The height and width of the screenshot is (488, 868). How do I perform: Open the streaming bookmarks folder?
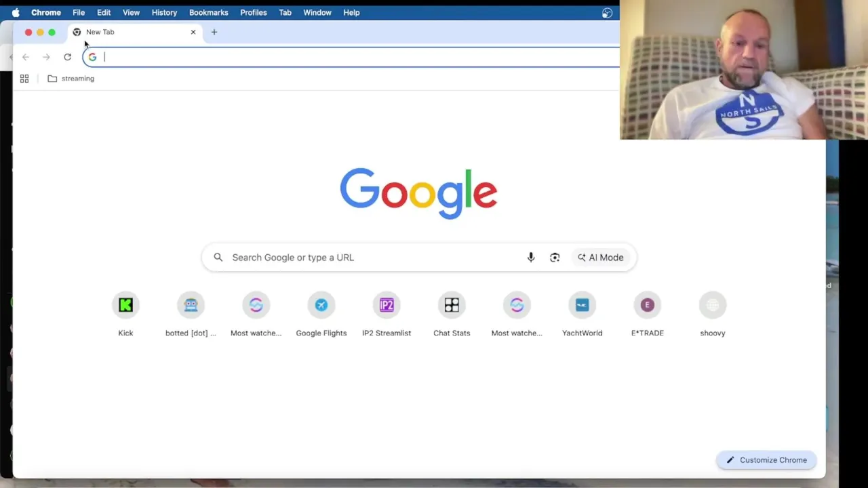tap(71, 79)
